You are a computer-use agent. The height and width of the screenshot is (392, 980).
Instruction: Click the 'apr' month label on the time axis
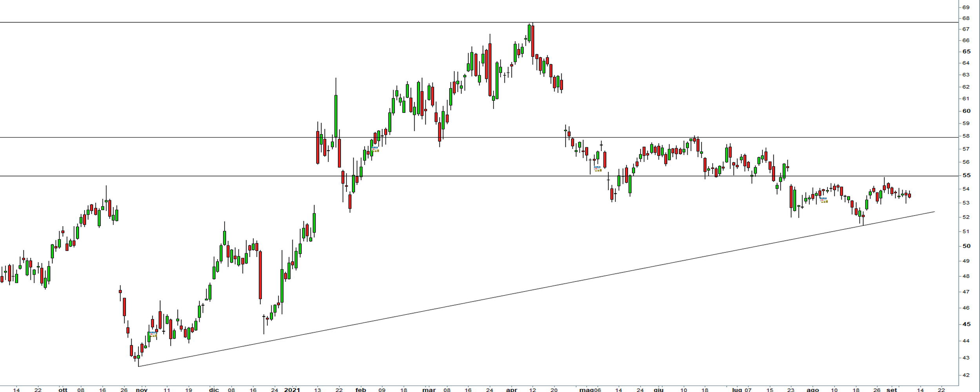coord(512,390)
